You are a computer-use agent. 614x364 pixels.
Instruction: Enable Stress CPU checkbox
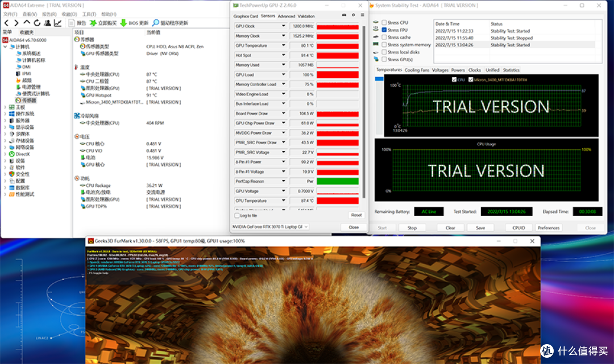tap(384, 23)
